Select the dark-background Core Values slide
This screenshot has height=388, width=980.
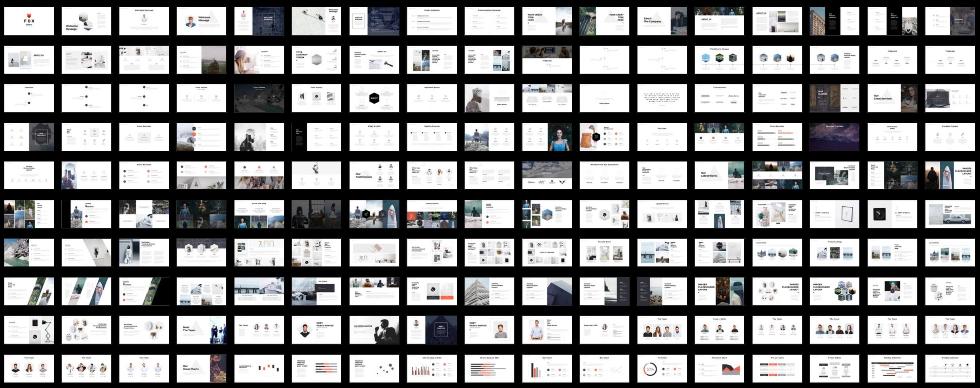[x=259, y=98]
